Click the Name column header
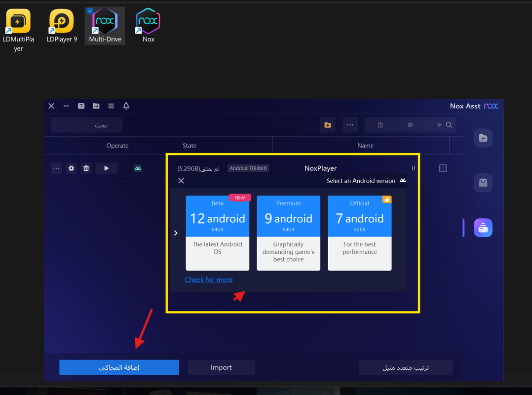This screenshot has height=395, width=532. click(365, 146)
